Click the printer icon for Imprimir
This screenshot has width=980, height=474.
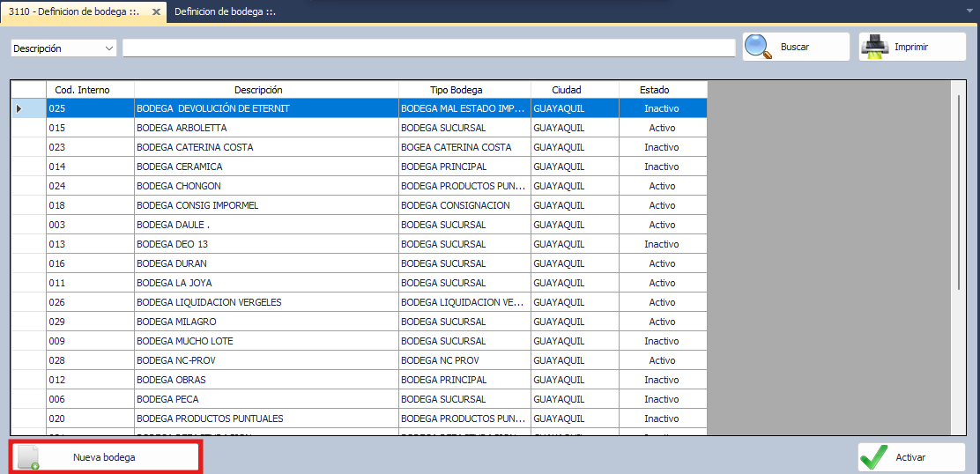coord(874,47)
